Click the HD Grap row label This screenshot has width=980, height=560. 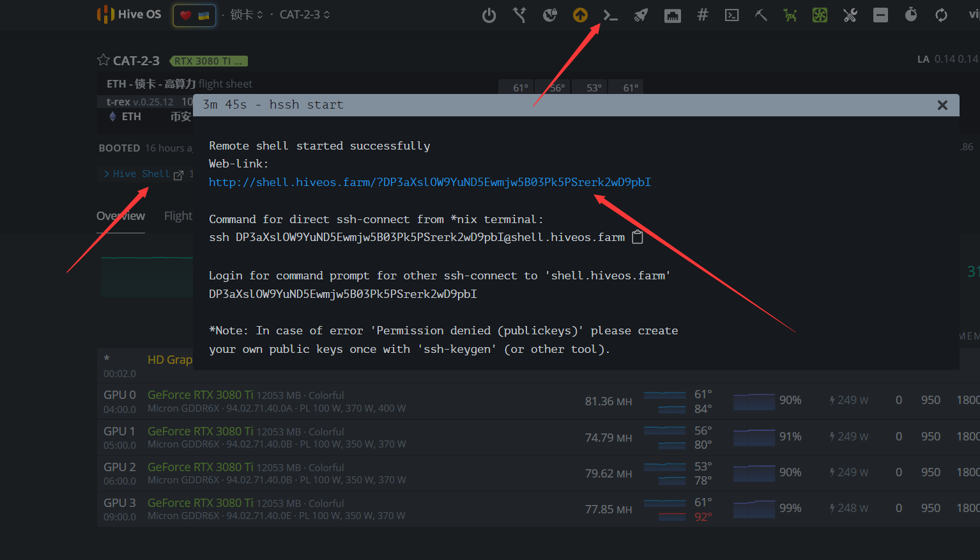170,360
